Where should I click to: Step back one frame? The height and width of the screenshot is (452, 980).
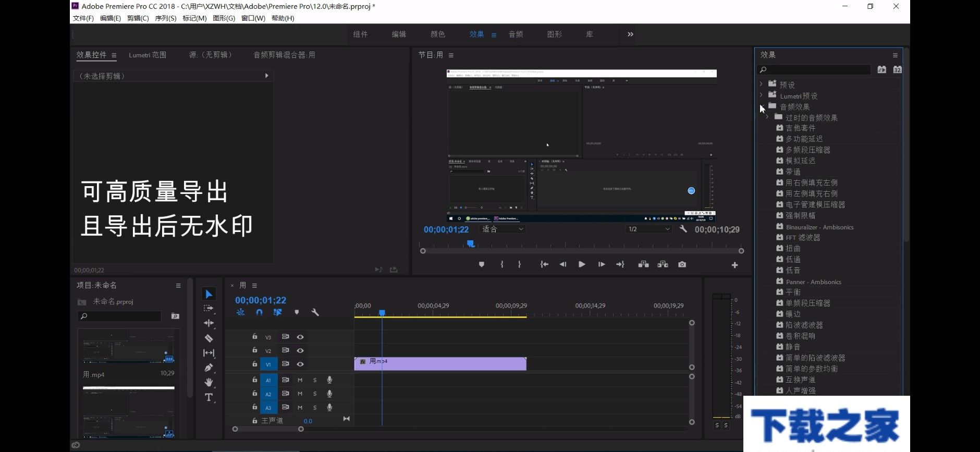[563, 265]
